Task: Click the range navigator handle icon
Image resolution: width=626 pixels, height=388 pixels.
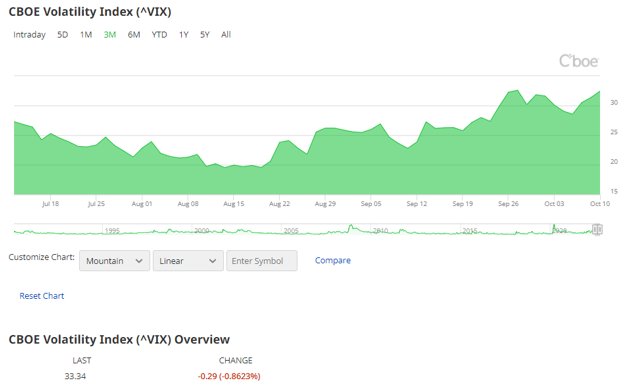Action: (x=597, y=230)
